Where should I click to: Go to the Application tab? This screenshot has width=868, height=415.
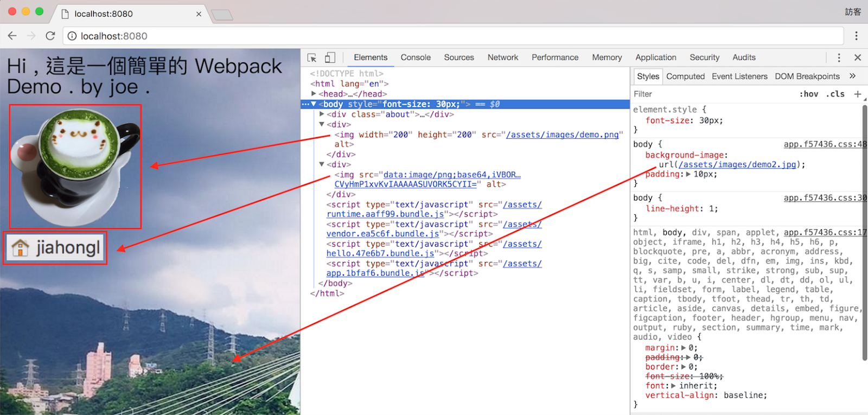(x=656, y=58)
